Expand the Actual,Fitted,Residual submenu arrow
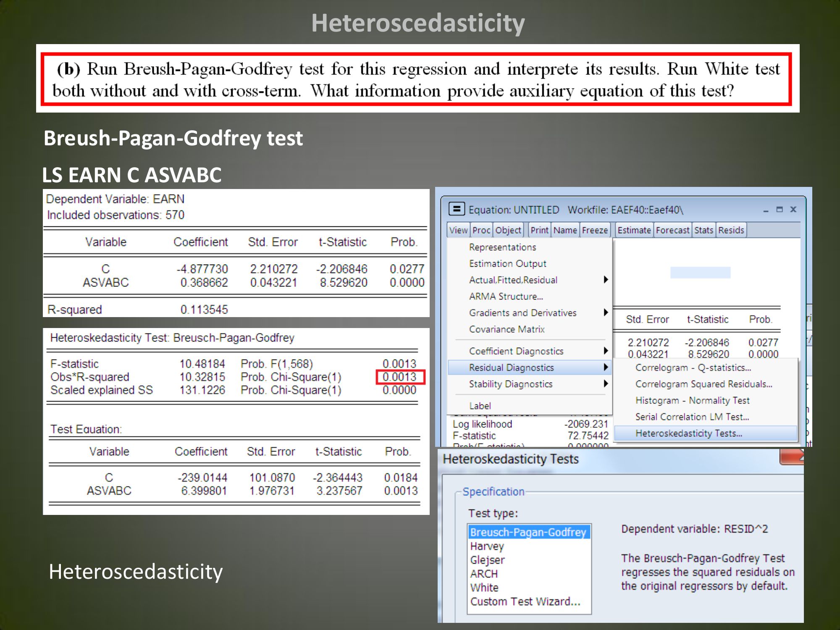This screenshot has width=840, height=630. tap(606, 280)
